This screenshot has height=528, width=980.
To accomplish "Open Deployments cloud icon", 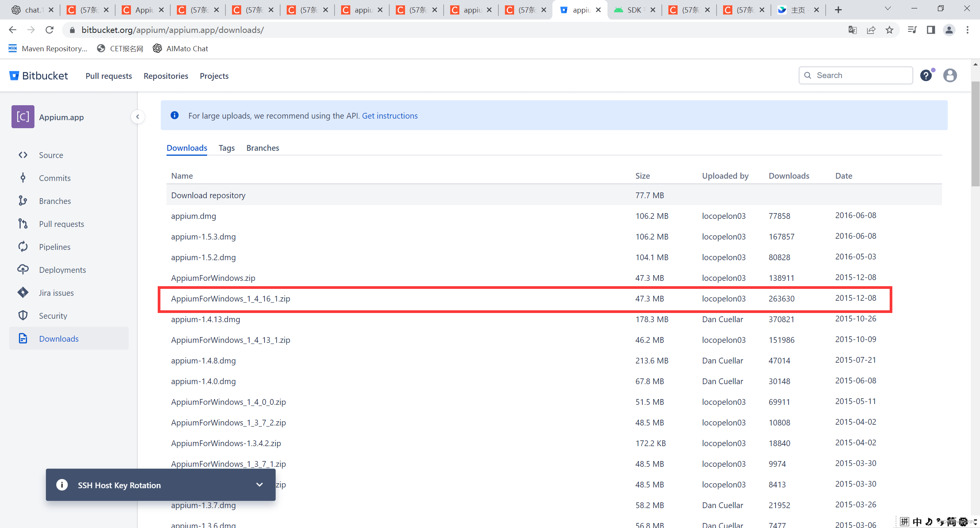I will pyautogui.click(x=23, y=270).
